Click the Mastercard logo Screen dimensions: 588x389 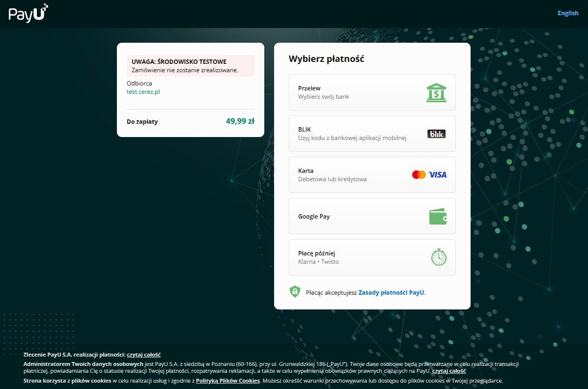[419, 175]
